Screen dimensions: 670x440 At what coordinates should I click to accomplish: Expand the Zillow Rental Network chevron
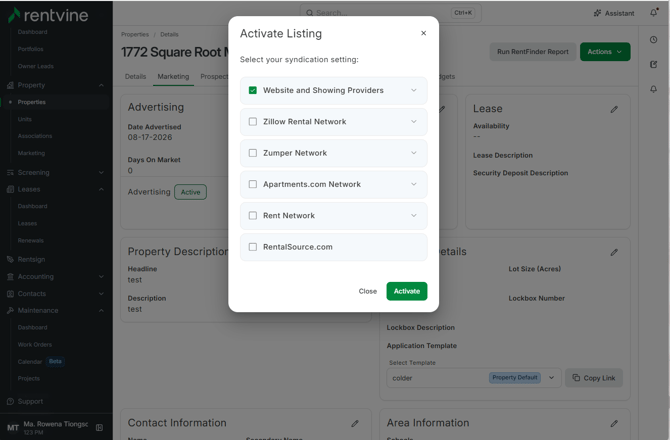414,122
